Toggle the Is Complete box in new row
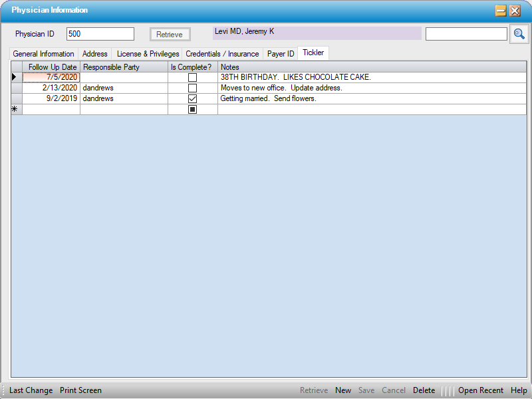Screen dimensions: 532x399 click(192, 110)
